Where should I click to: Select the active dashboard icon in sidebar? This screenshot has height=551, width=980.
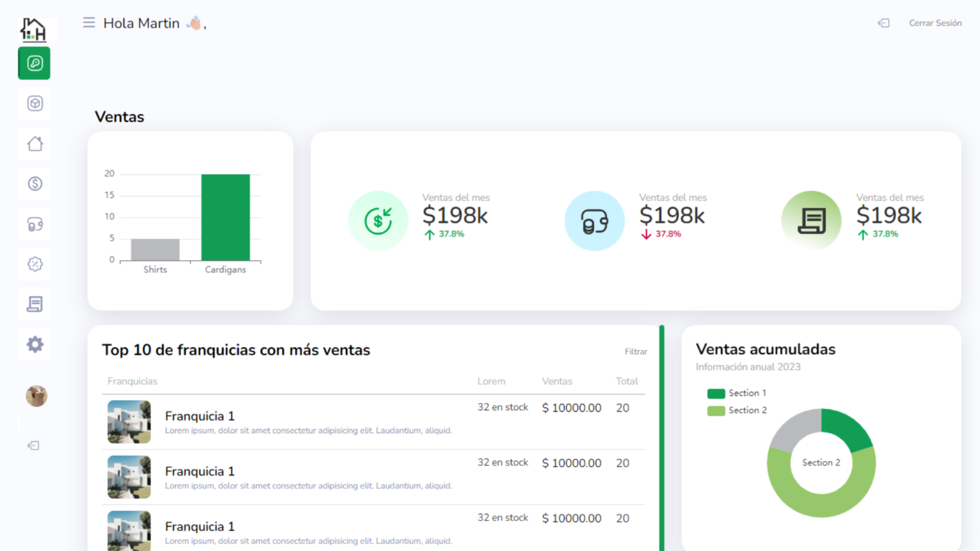click(34, 62)
